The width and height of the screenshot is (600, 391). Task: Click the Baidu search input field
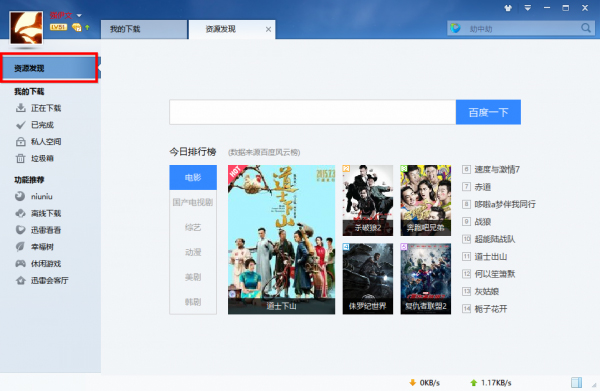coord(313,112)
